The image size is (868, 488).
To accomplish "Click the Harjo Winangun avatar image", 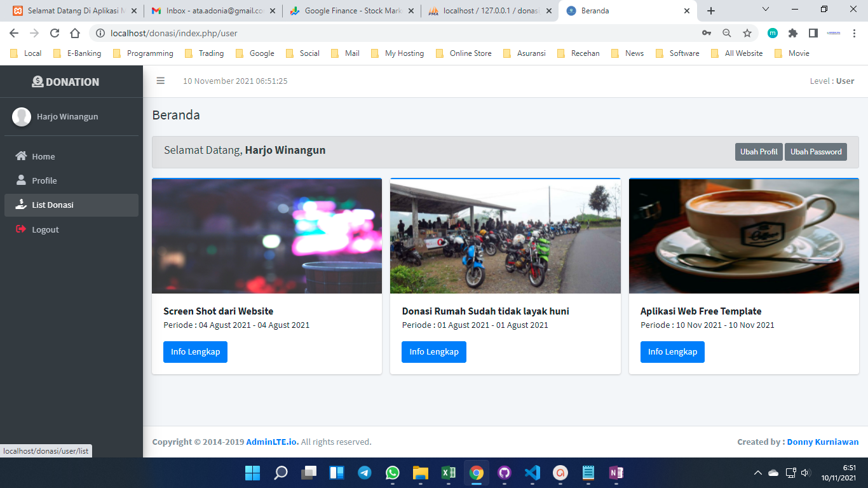I will coord(22,117).
